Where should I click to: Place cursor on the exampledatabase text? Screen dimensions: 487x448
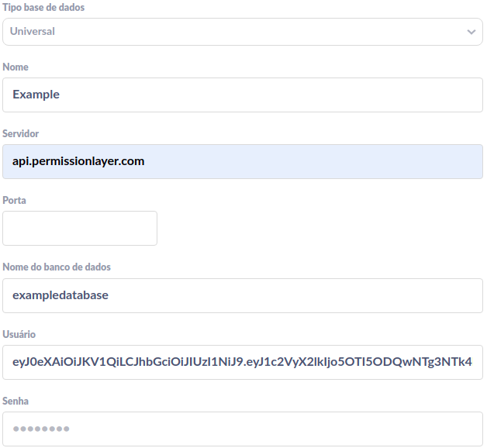pos(60,295)
